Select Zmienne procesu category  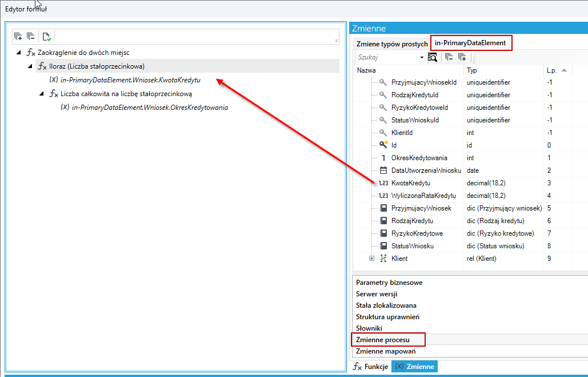(x=382, y=340)
